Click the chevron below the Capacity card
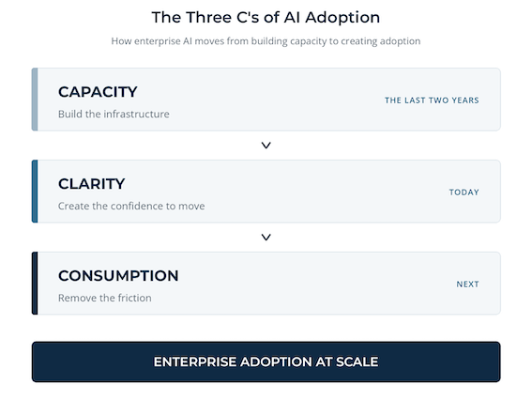Image resolution: width=532 pixels, height=400 pixels. [266, 146]
